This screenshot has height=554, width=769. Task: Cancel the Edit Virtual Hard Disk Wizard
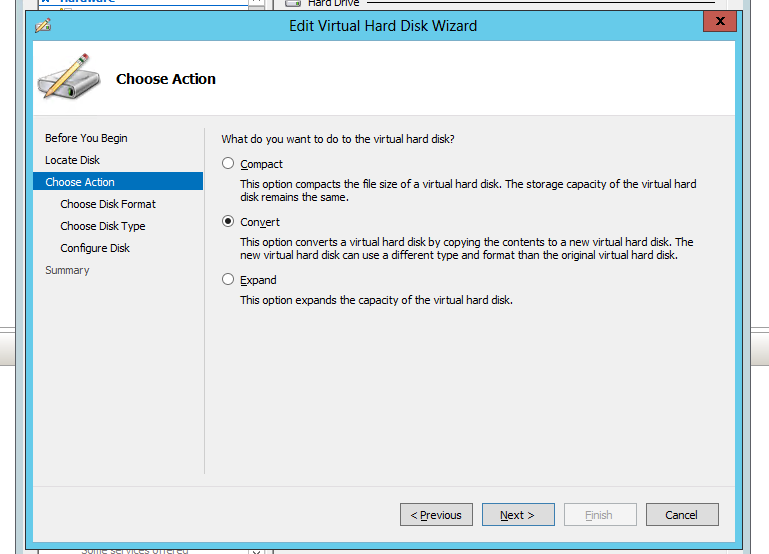tap(681, 515)
